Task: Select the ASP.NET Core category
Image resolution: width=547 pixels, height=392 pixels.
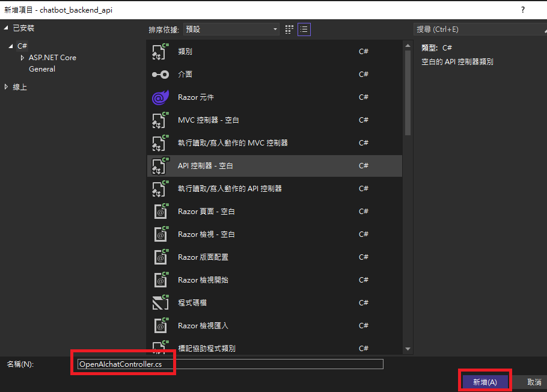Action: coord(52,58)
